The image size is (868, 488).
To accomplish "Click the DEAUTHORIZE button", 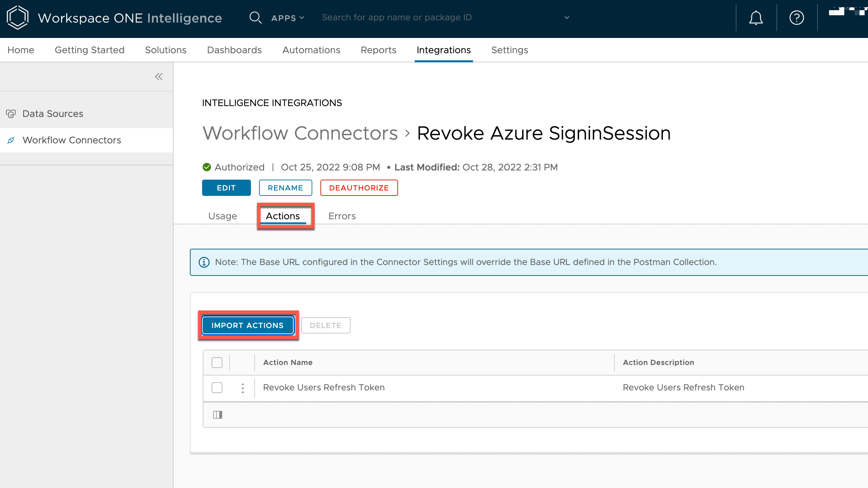I will tap(359, 188).
